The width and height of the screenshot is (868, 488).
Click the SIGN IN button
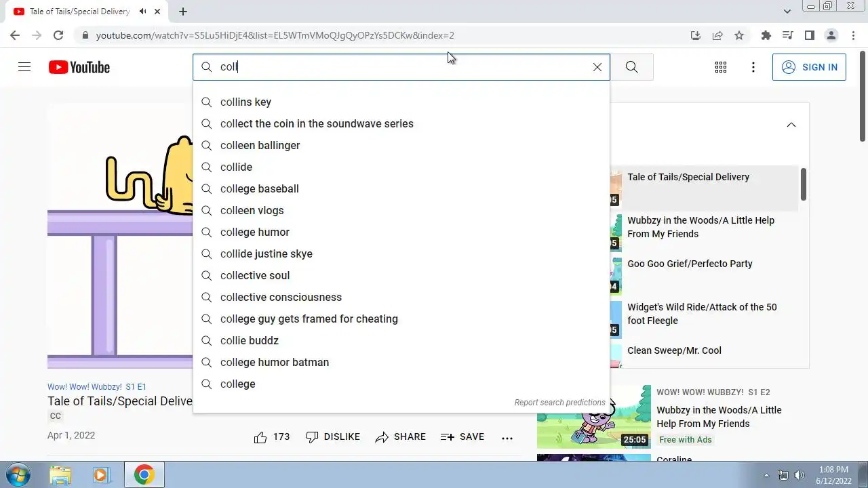point(809,67)
